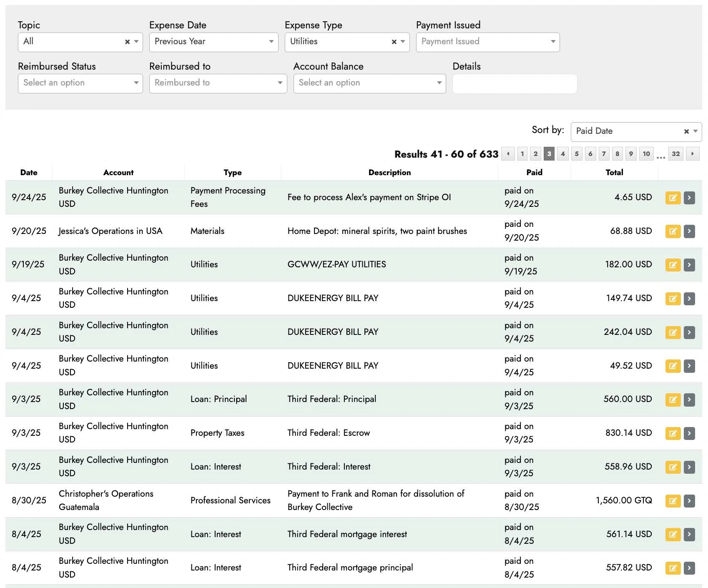Edit the GCWW/EZ-PAY UTILITIES expense
Viewport: 708px width, 588px height.
673,265
